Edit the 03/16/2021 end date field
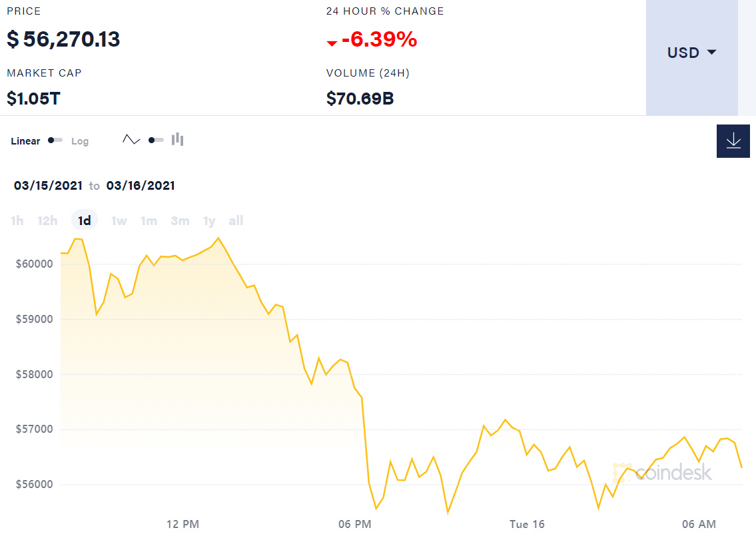 [141, 186]
